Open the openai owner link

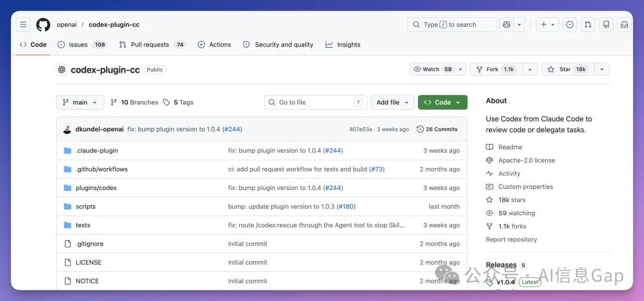tap(67, 24)
